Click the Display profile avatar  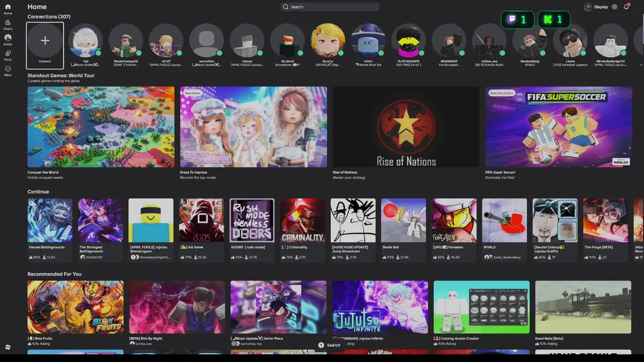coord(588,7)
